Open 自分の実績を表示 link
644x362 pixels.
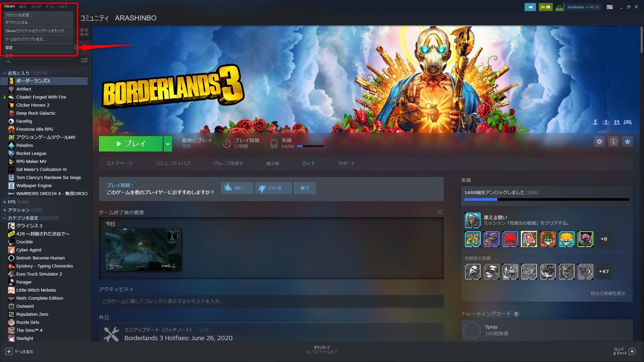point(608,293)
